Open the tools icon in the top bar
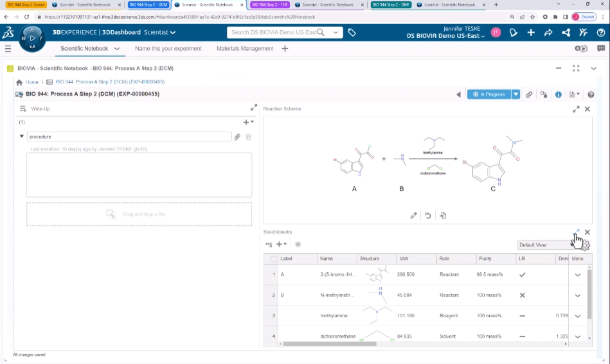 click(583, 33)
